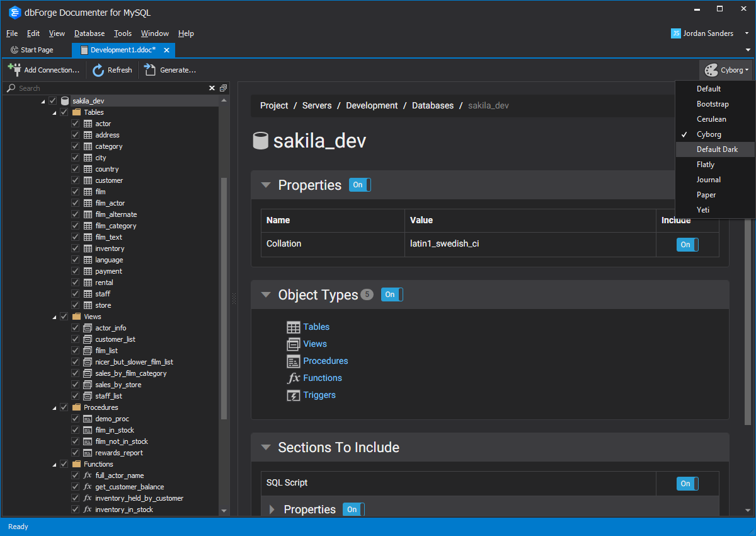This screenshot has height=536, width=756.
Task: Click the Functions fx icon in Object Types
Action: (293, 378)
